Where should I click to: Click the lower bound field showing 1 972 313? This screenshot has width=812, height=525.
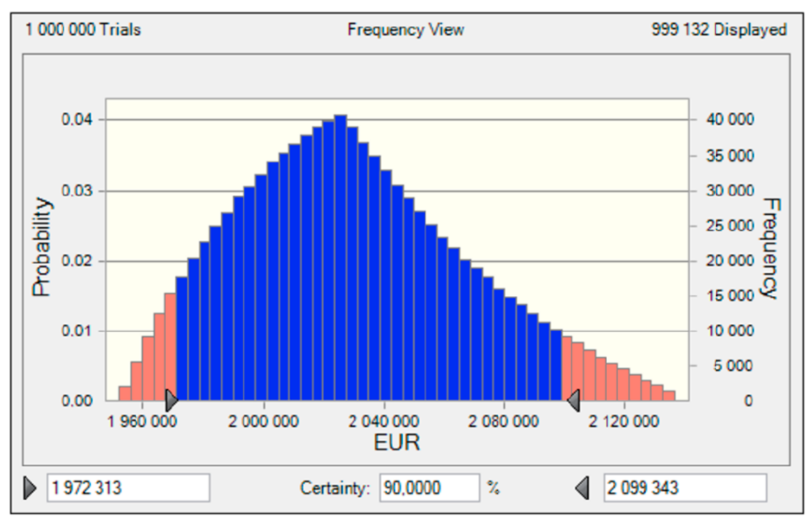click(128, 488)
